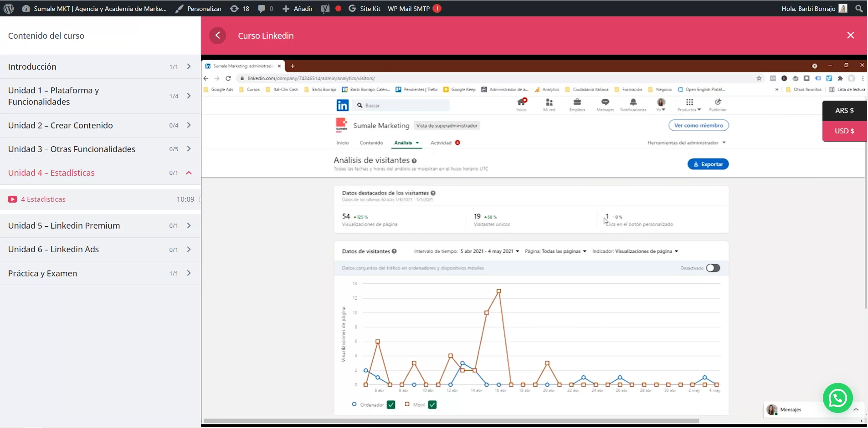Expand Unidad 3 – Otras Funcionalidades
868x428 pixels.
tap(100, 149)
